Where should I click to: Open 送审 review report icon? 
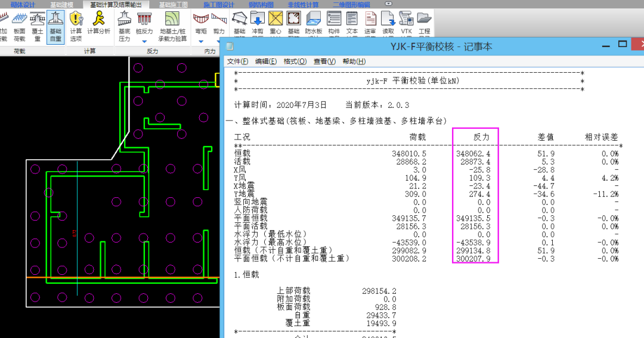(x=370, y=23)
